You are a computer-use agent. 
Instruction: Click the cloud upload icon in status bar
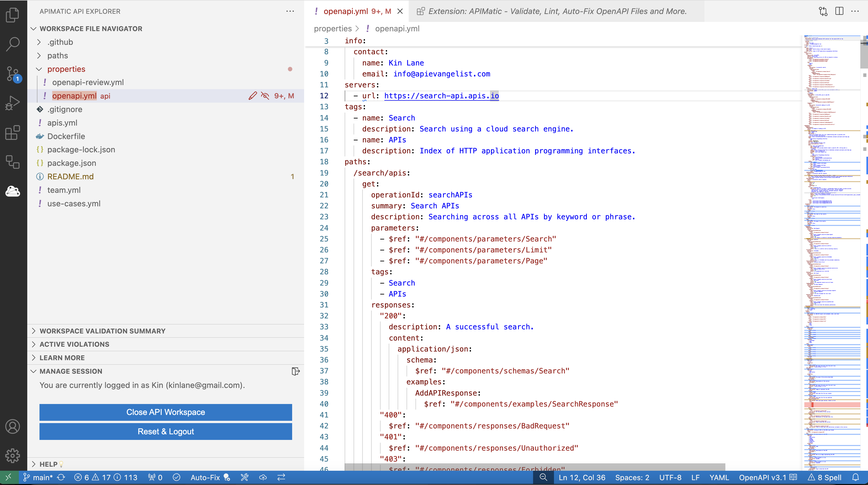point(263,477)
